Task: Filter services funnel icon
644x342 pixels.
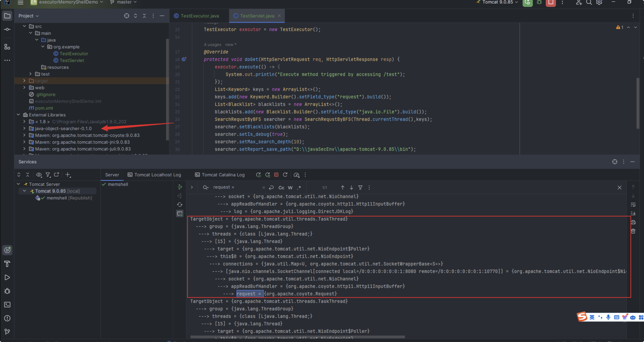Action: pyautogui.click(x=48, y=175)
